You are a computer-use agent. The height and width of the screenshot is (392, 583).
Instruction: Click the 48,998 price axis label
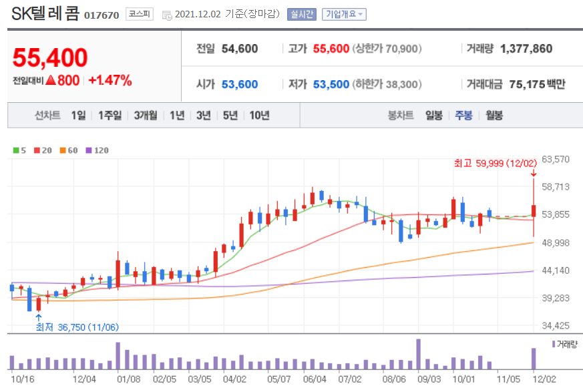[556, 243]
